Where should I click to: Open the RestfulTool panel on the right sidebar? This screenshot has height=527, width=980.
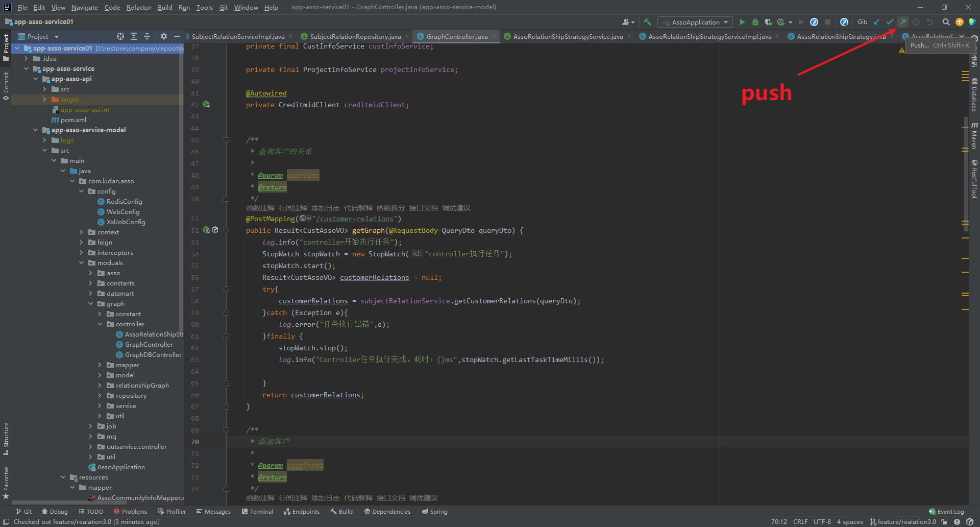click(x=975, y=179)
